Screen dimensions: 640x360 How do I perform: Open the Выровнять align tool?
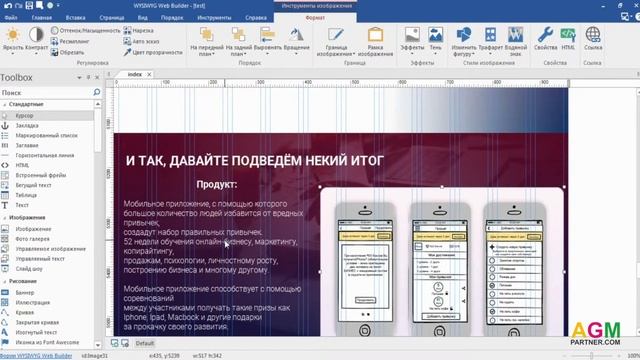[268, 41]
